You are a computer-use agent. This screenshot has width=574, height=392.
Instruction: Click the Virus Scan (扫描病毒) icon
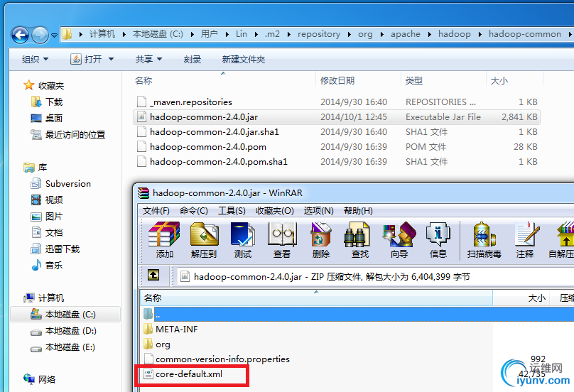click(484, 240)
